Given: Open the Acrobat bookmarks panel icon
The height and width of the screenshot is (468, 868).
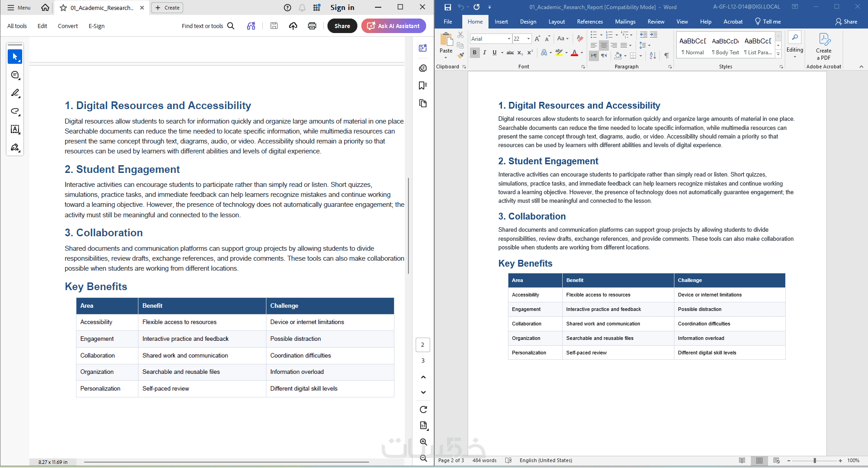Looking at the screenshot, I should 423,86.
